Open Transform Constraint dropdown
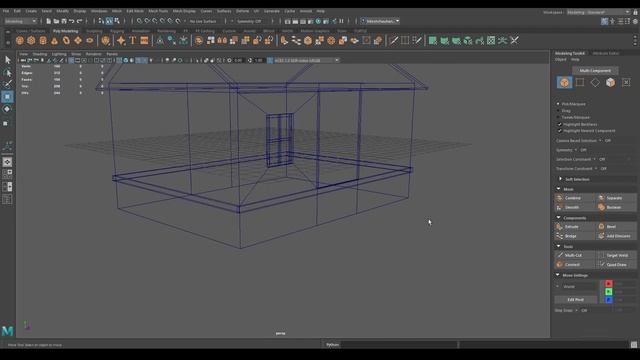 [x=596, y=169]
